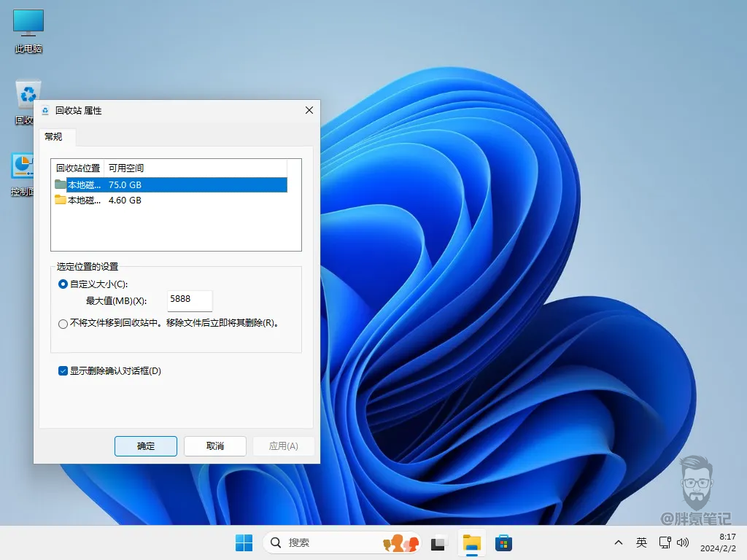Image resolution: width=747 pixels, height=560 pixels.
Task: Open File Explorer from the taskbar
Action: (472, 542)
